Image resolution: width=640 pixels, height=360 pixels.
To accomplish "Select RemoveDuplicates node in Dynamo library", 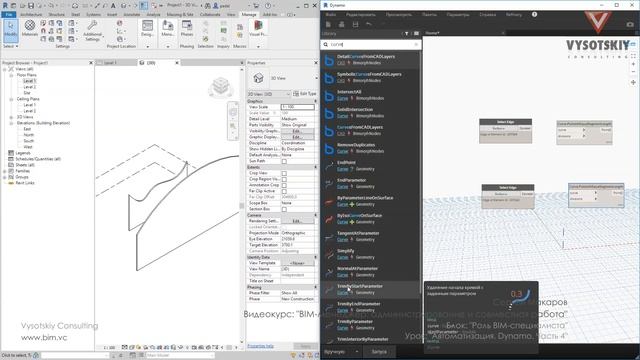I will (x=370, y=148).
